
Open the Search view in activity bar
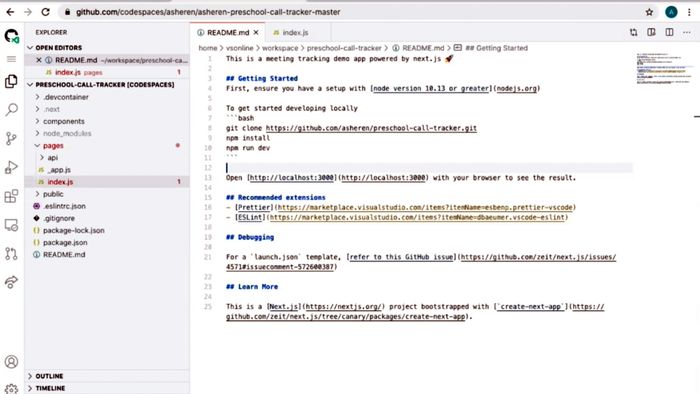click(x=11, y=109)
